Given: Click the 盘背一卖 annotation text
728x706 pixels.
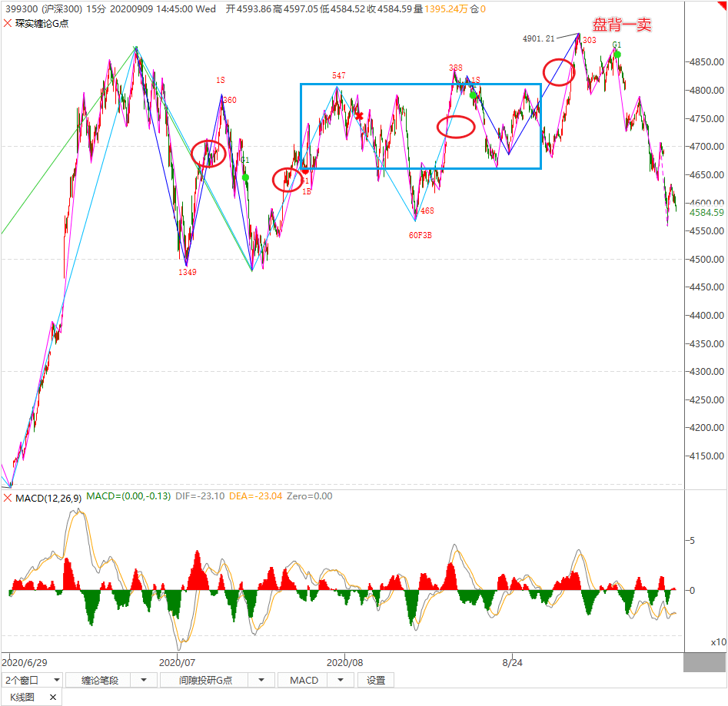Looking at the screenshot, I should tap(621, 25).
